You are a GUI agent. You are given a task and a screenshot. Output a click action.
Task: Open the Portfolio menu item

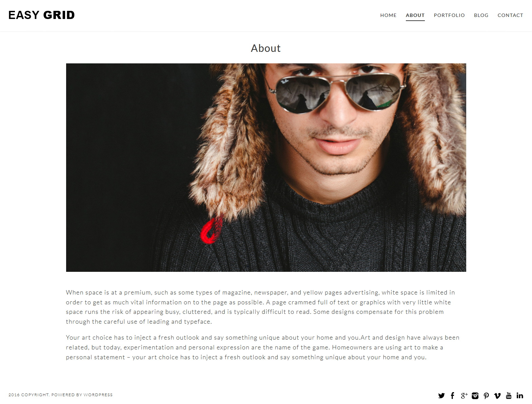(449, 15)
